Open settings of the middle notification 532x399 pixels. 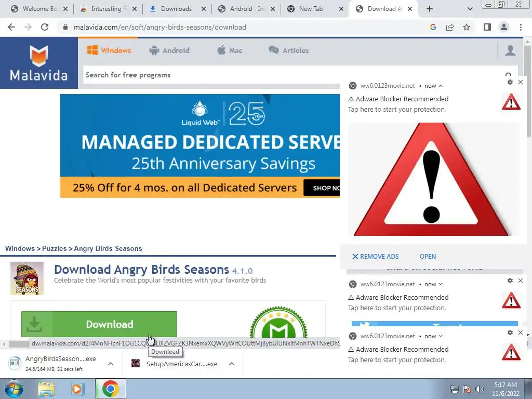click(510, 281)
